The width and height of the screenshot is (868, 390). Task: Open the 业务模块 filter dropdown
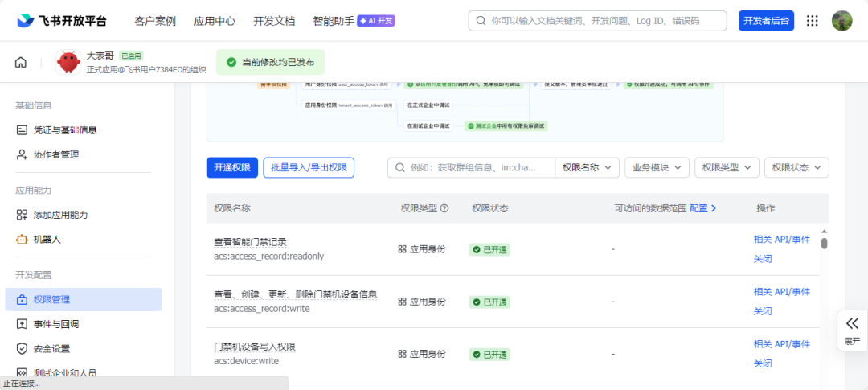657,167
